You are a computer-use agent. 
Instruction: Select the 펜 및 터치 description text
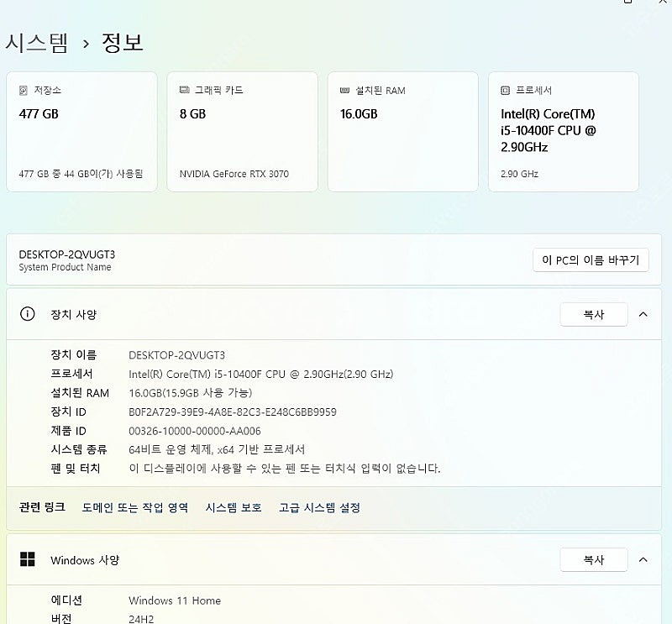(x=285, y=469)
